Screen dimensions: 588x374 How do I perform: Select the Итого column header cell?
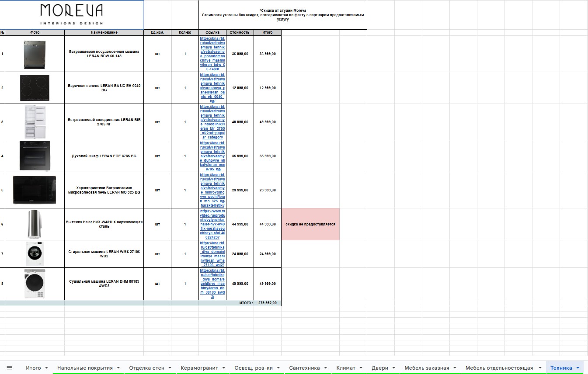coord(268,32)
